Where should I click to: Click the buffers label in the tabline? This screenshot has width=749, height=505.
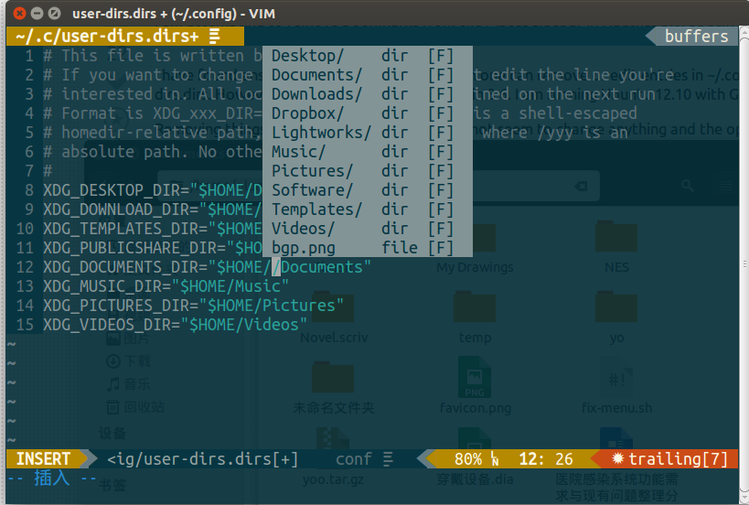[696, 36]
